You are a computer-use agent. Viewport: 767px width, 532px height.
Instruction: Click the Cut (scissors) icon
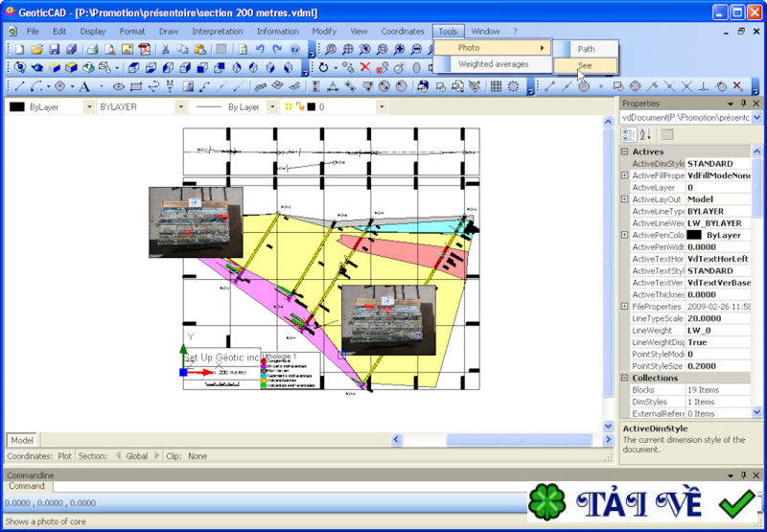(x=166, y=49)
